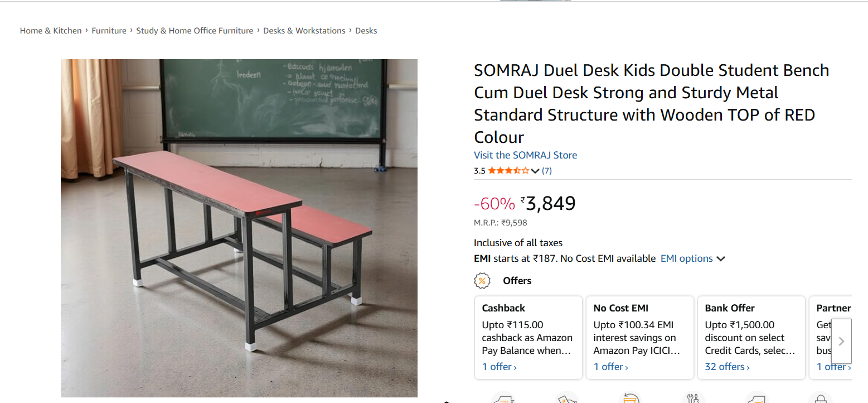Click the secure transaction padlock icon
Viewport: 868px width, 403px height.
tap(820, 399)
